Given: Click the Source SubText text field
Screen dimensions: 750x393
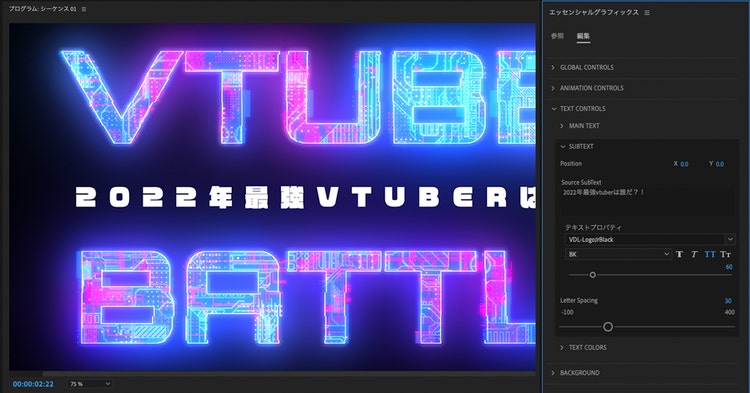Looking at the screenshot, I should coord(649,203).
